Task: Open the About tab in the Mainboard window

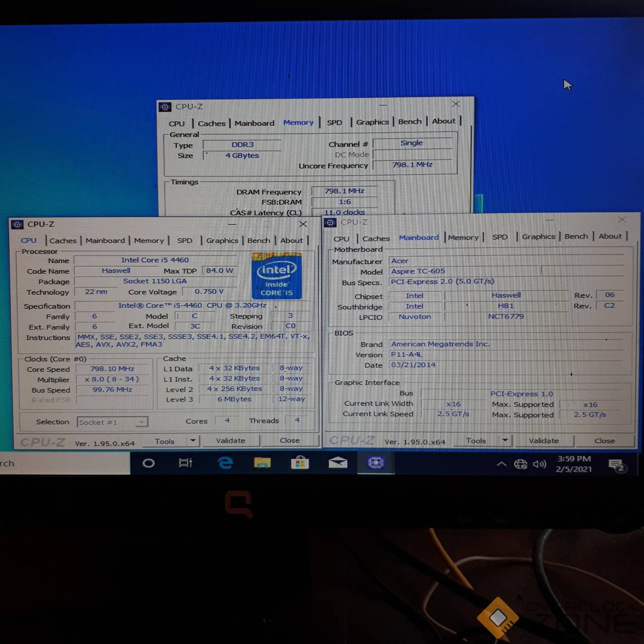Action: [x=610, y=236]
